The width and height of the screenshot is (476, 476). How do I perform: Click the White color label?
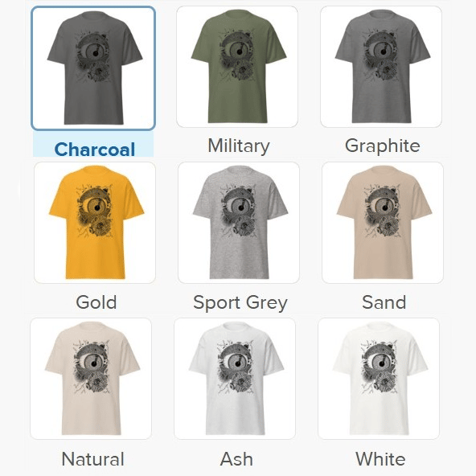[x=380, y=458]
